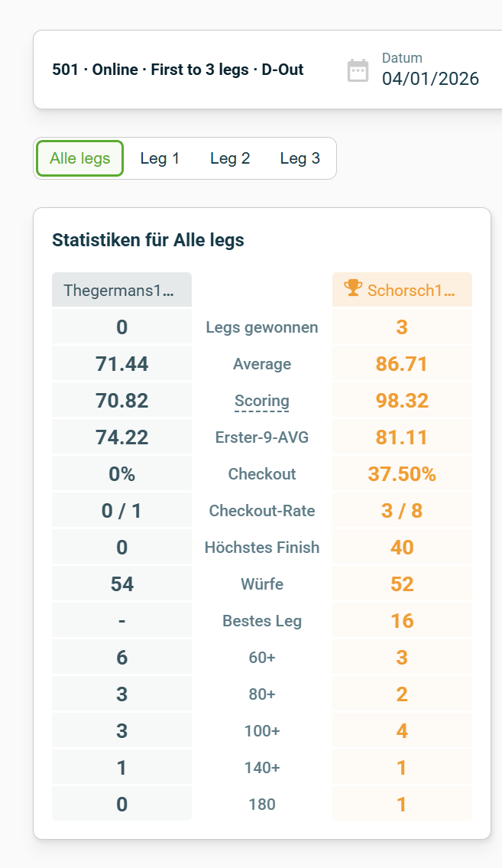
Task: Click the calendar icon beside Datum
Action: pyautogui.click(x=358, y=69)
